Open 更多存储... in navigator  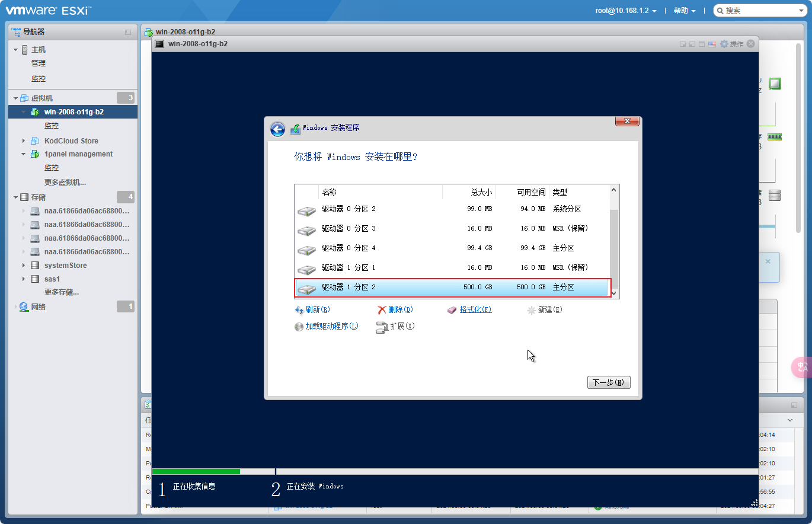62,292
